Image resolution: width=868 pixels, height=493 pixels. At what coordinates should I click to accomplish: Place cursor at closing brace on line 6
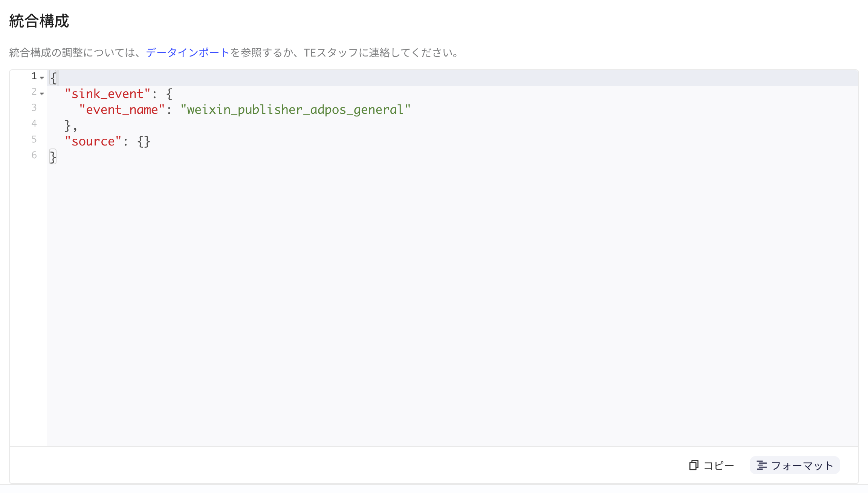[53, 157]
